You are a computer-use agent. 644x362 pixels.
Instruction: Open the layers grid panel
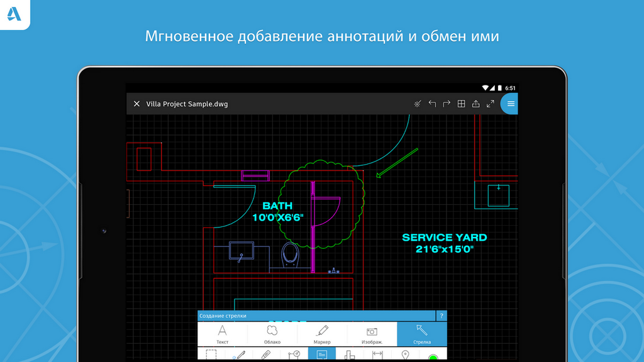(461, 103)
